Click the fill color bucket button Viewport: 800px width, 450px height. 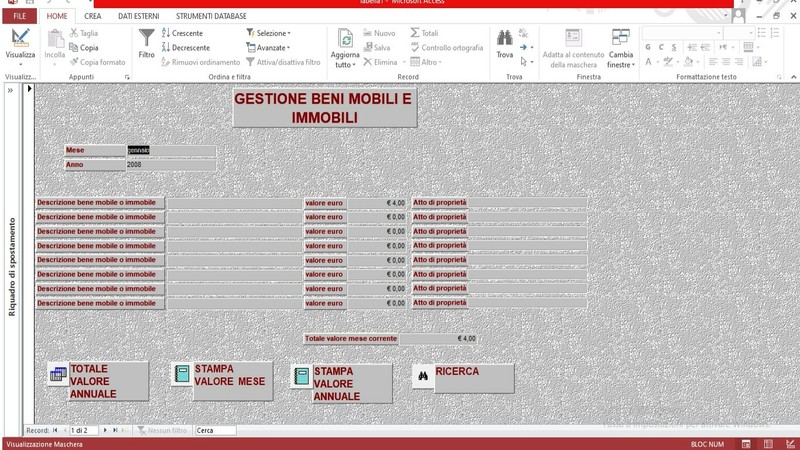point(688,62)
